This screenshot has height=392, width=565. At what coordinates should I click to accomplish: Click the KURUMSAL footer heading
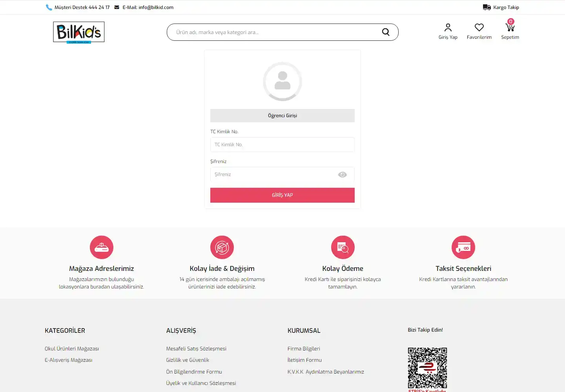tap(304, 330)
